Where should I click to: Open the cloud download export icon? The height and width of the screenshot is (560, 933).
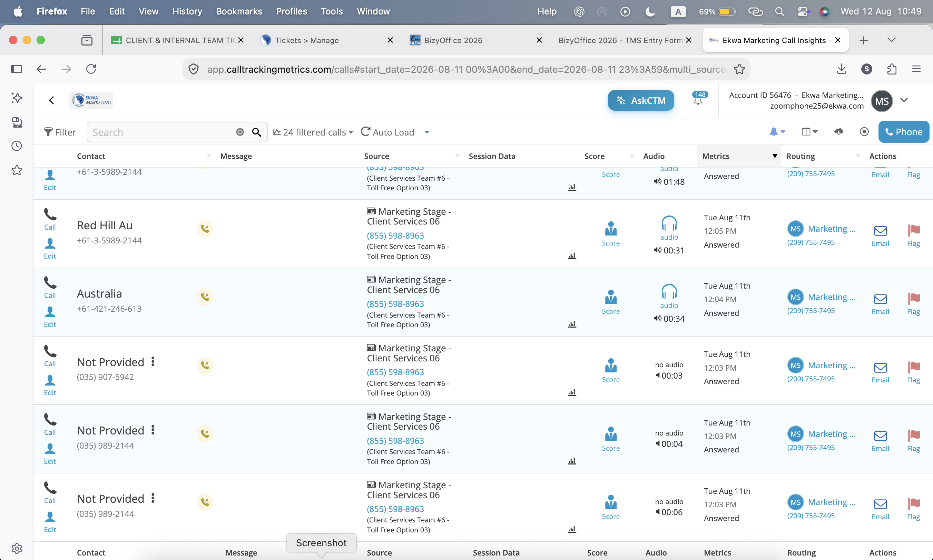[x=838, y=132]
